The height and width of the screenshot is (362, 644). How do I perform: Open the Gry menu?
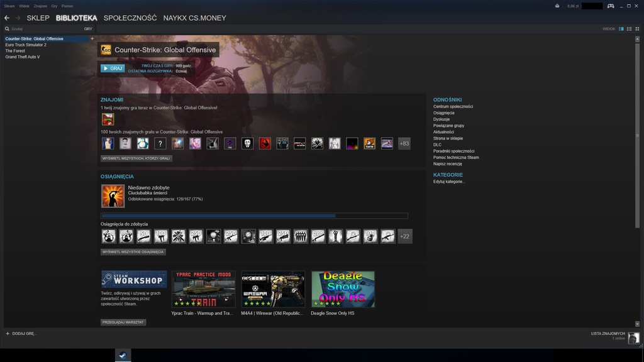54,6
